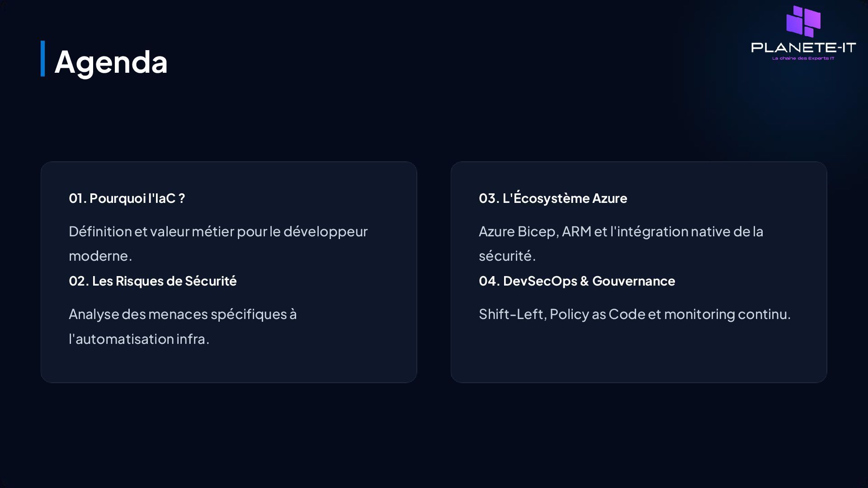Open agenda item "03. L'Écosystème Azure"
This screenshot has width=868, height=488.
click(x=552, y=198)
